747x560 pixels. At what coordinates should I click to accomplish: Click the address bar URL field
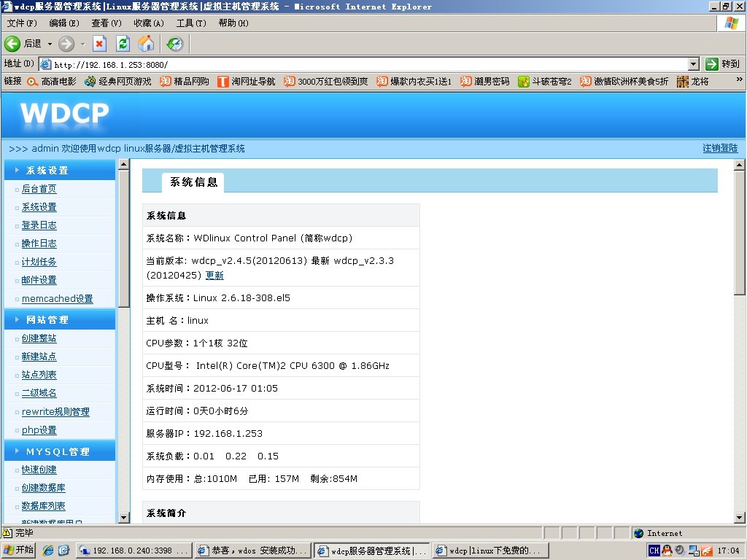[x=369, y=64]
